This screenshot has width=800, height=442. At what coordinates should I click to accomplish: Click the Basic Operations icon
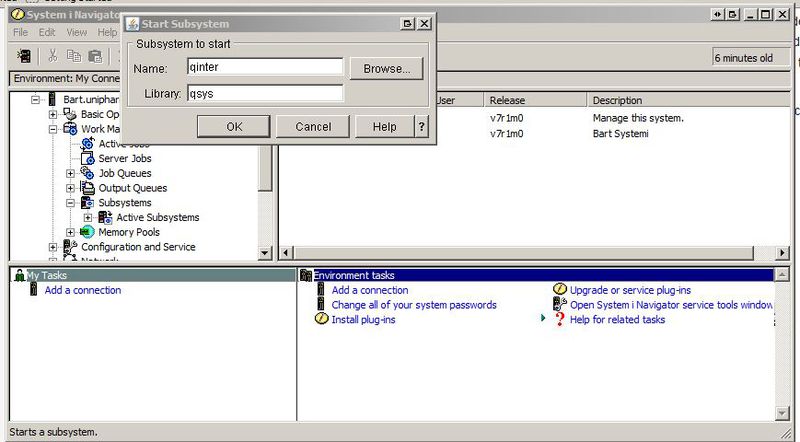pos(69,114)
